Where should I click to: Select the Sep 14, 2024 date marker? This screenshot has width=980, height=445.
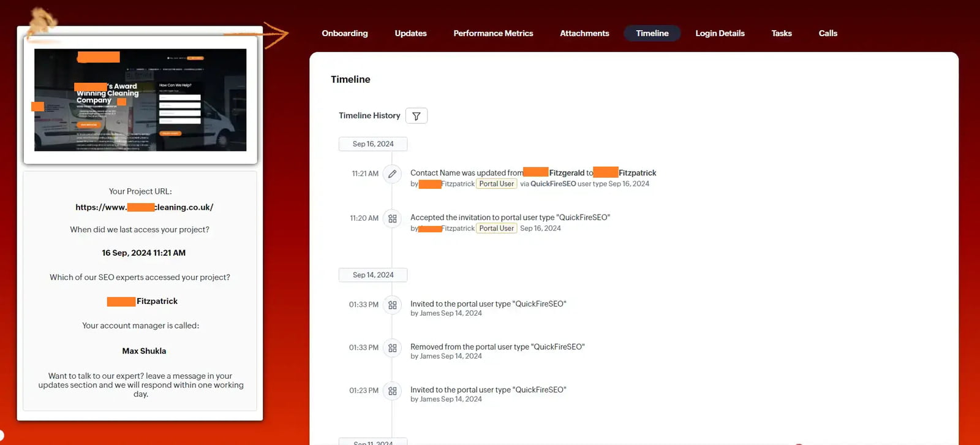pyautogui.click(x=373, y=275)
